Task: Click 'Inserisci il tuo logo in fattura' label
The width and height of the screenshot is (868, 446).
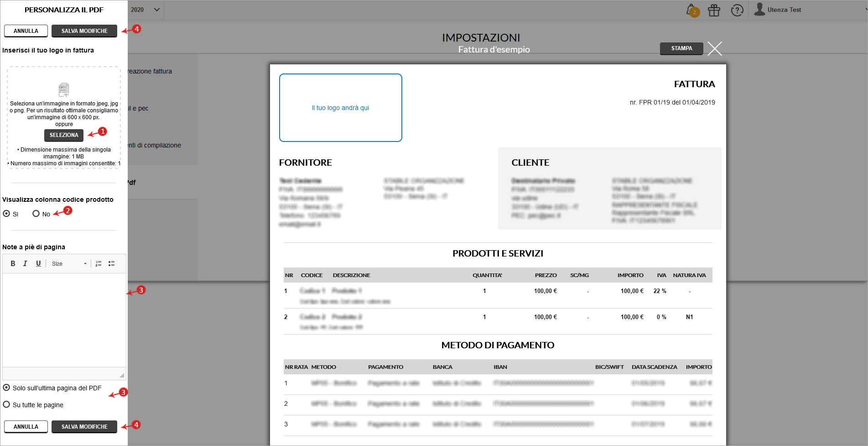Action: click(48, 50)
